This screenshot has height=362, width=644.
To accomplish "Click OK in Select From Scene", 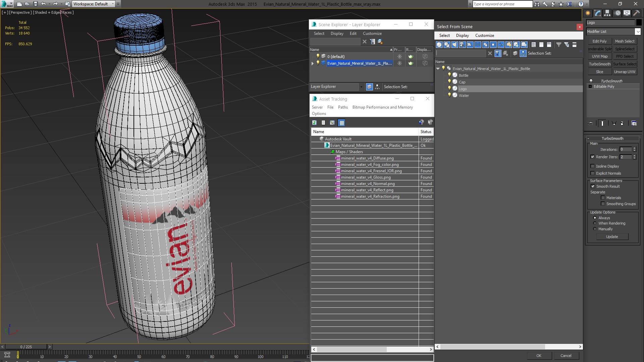I will [x=539, y=356].
